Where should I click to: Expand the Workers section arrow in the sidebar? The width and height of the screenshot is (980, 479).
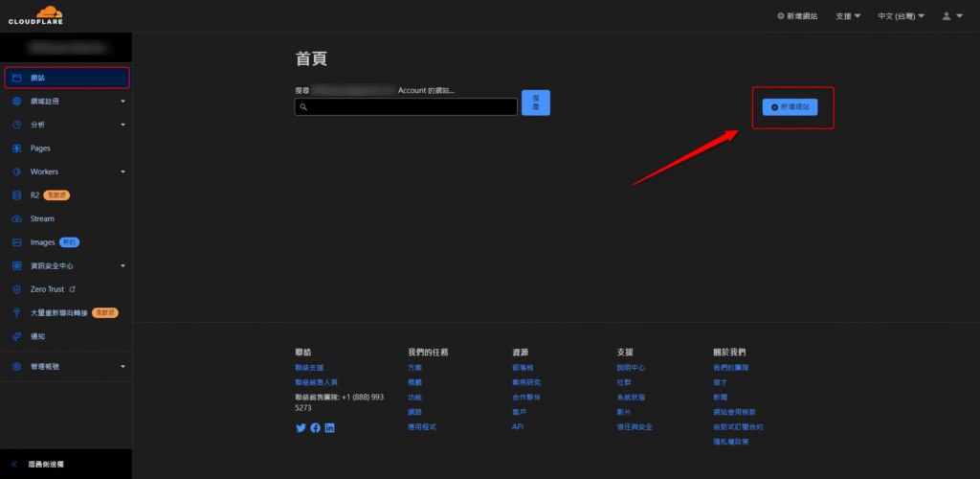pyautogui.click(x=122, y=172)
